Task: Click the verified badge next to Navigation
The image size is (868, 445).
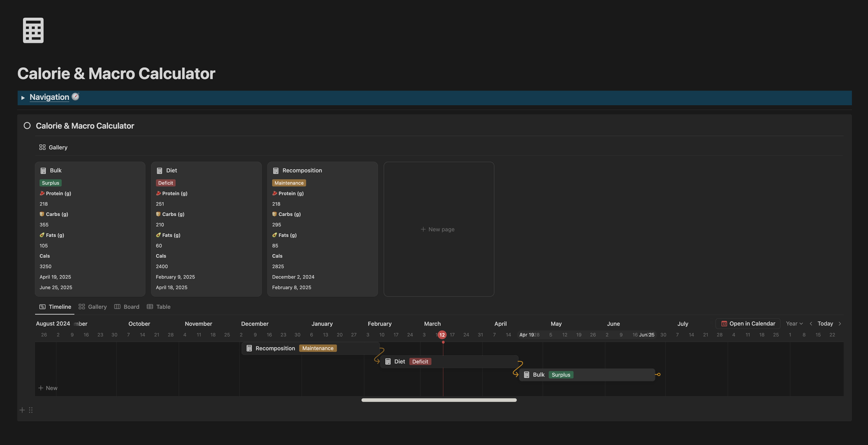Action: pos(75,96)
